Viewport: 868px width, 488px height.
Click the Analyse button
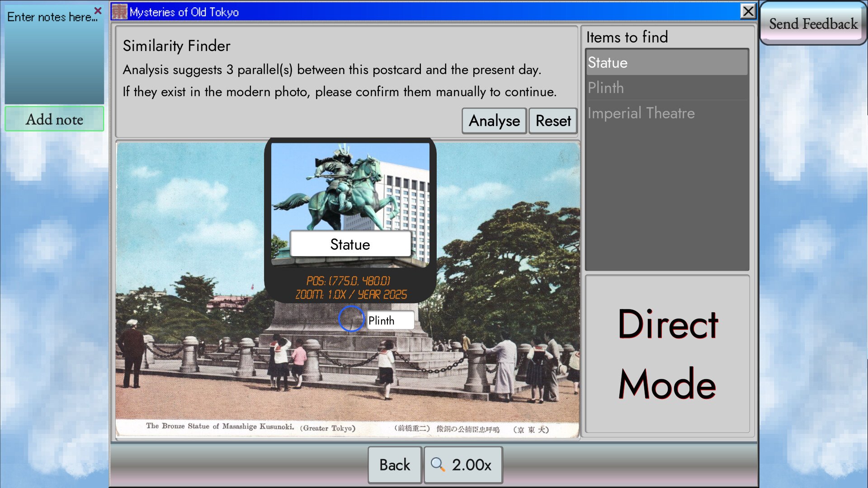(x=494, y=121)
